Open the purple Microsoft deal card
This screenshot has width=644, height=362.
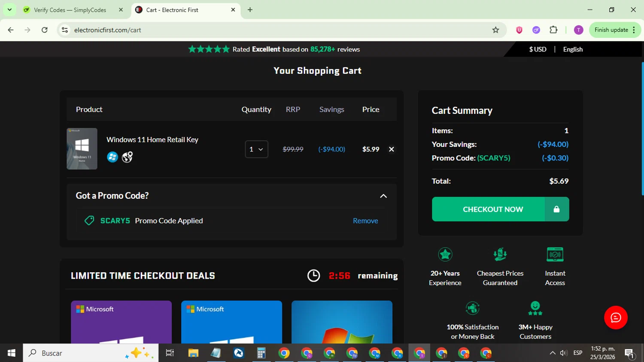[121, 322]
